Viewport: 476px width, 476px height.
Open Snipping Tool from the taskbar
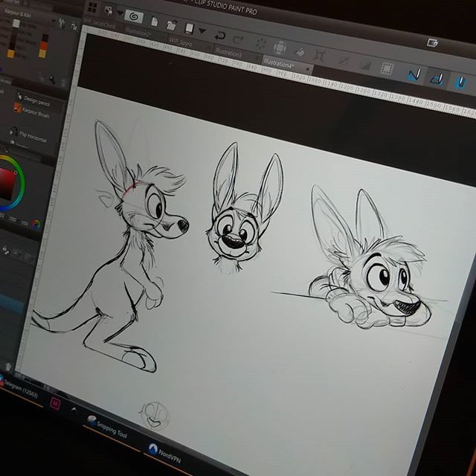coord(107,427)
